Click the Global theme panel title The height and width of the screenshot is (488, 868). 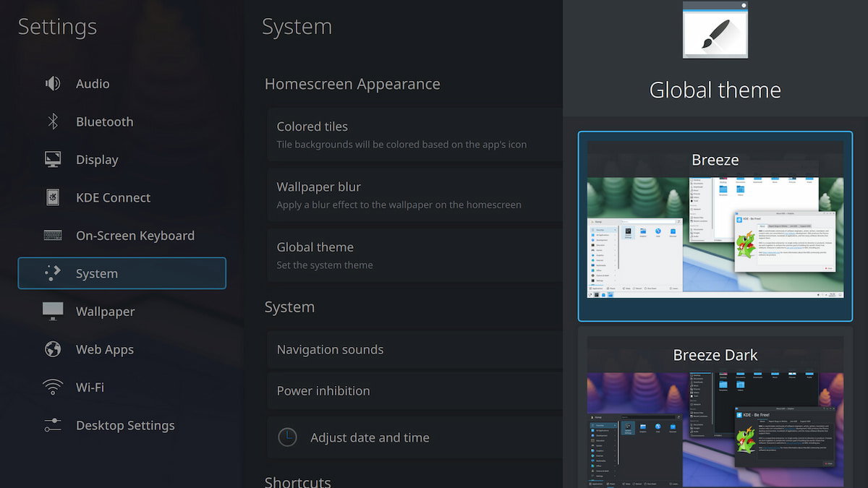coord(715,90)
